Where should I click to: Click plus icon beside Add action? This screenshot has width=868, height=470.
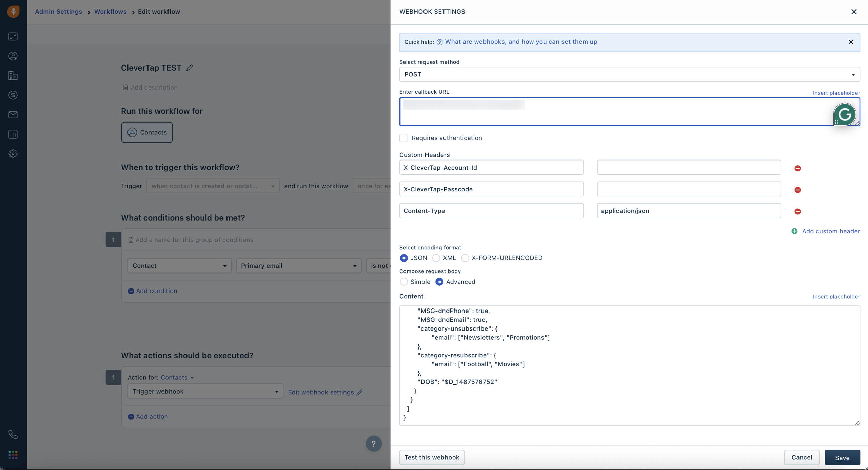(x=131, y=417)
